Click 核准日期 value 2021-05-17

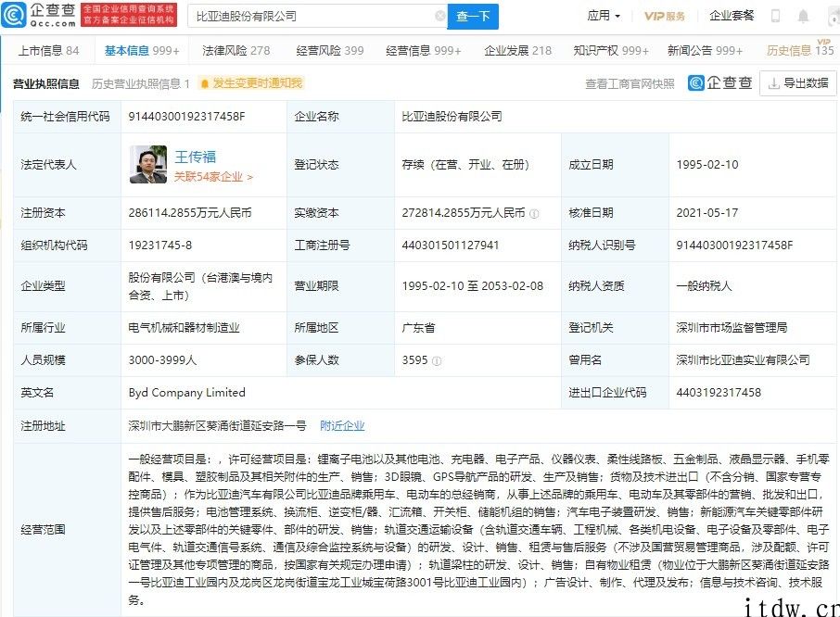(x=707, y=213)
